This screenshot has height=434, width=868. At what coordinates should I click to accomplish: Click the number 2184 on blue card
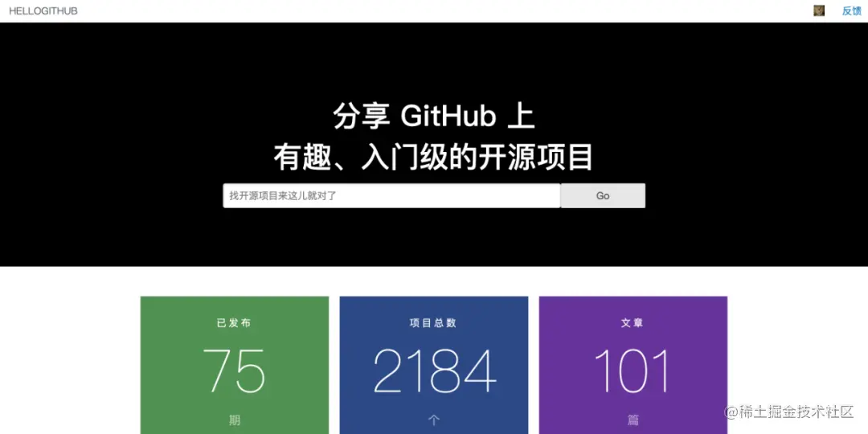pos(434,371)
